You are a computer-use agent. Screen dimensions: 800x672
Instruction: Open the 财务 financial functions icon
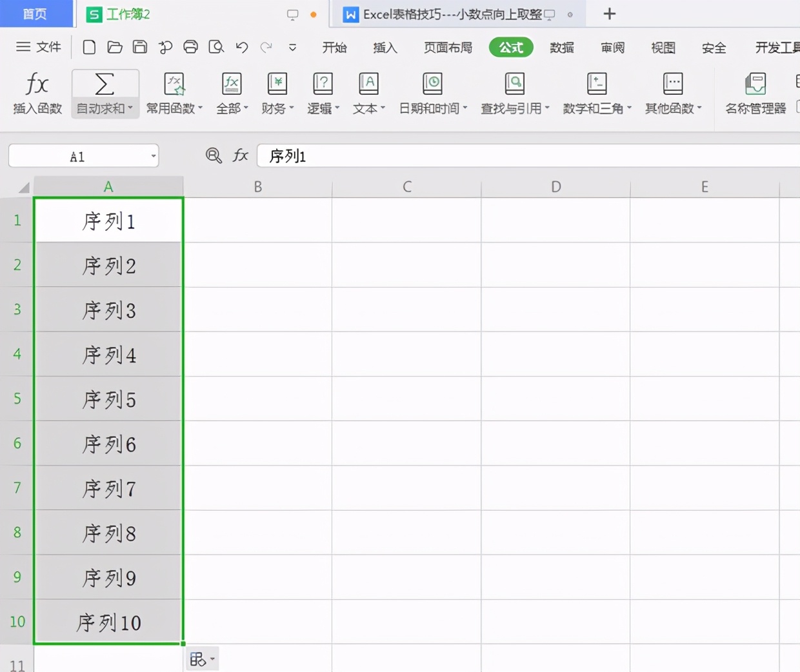[x=277, y=84]
